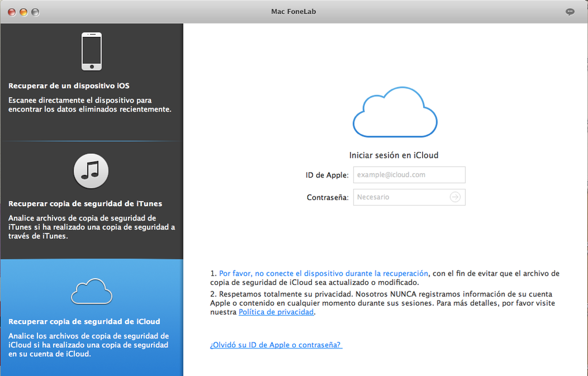Focus the Contraseña password field
The height and width of the screenshot is (376, 588).
pos(409,197)
